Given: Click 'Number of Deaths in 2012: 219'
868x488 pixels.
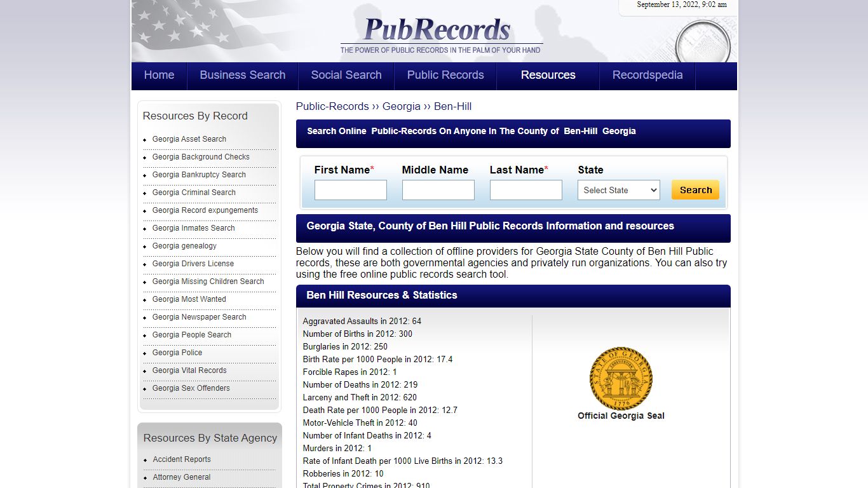Looking at the screenshot, I should pos(360,385).
